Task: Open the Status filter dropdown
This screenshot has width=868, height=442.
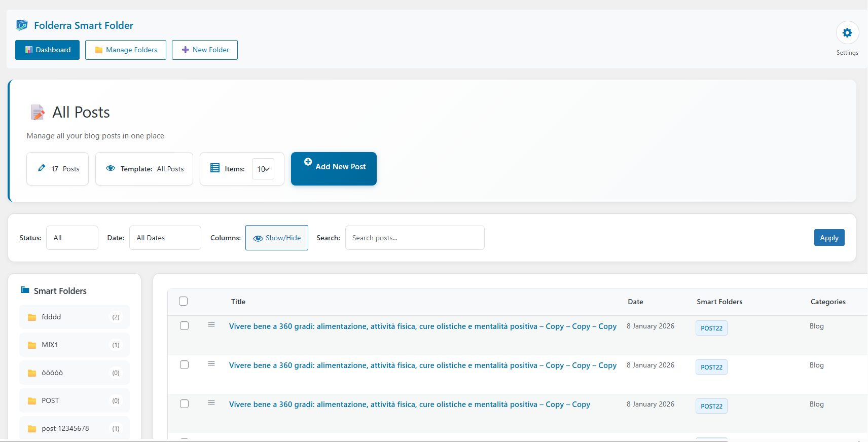Action: click(72, 238)
